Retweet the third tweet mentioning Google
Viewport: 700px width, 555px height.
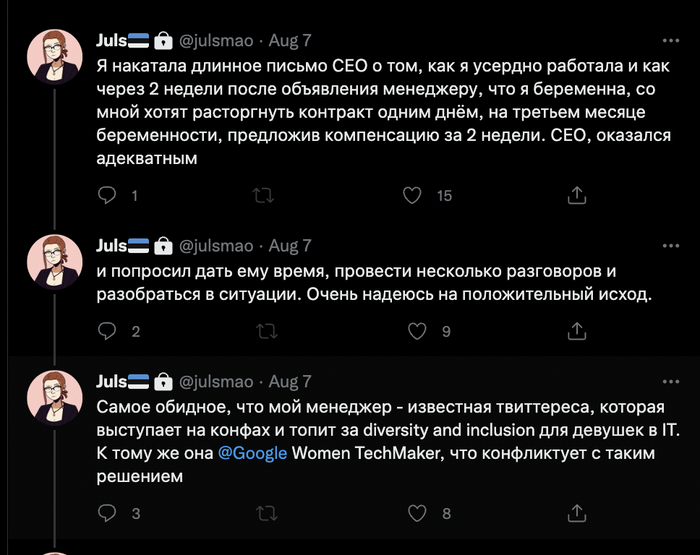pos(264,513)
